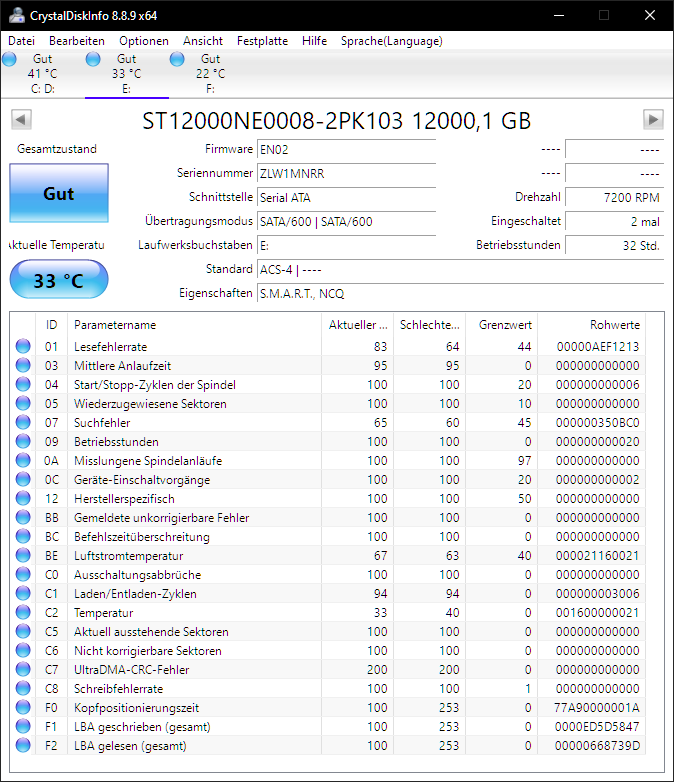
Task: Click the Aktueller column header
Action: [357, 325]
